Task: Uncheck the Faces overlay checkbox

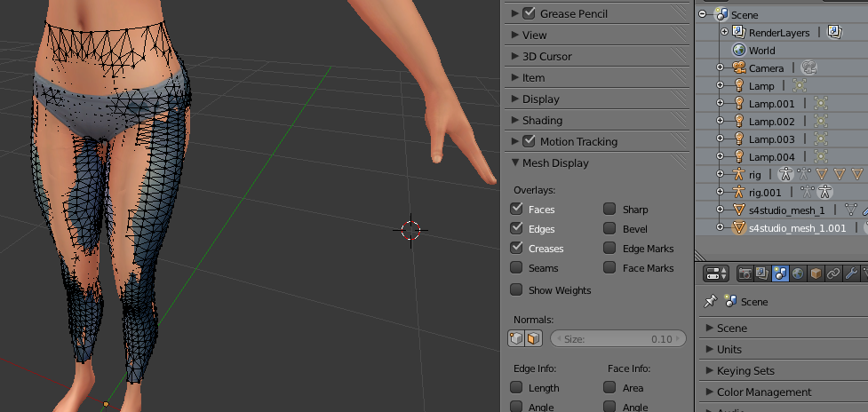Action: click(516, 209)
